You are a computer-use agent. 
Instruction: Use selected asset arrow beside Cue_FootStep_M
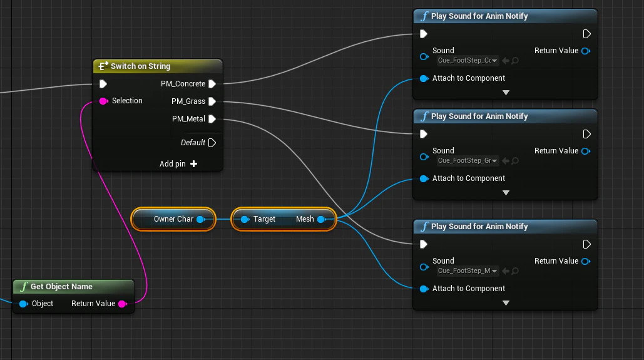click(x=506, y=271)
